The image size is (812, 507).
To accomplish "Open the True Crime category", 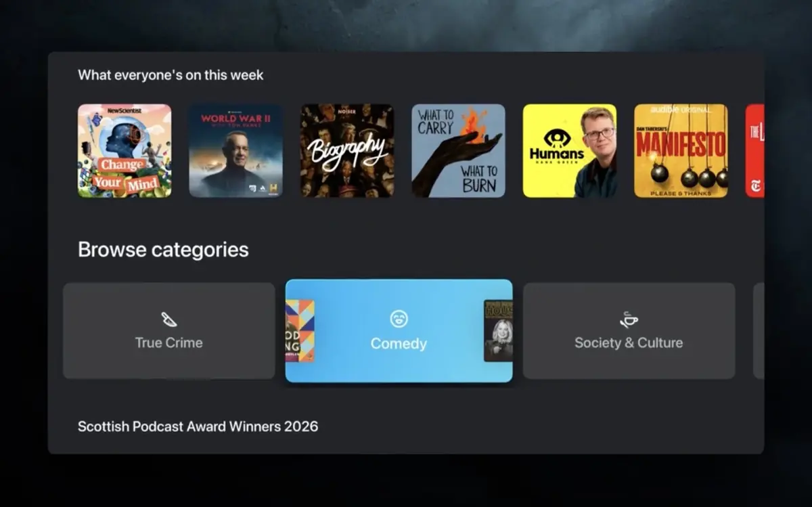I will [x=169, y=331].
